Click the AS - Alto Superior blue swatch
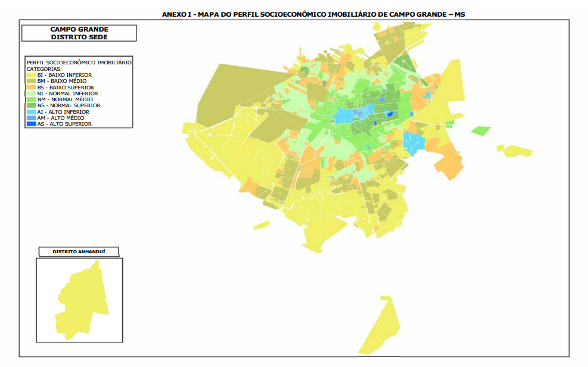 pyautogui.click(x=31, y=124)
